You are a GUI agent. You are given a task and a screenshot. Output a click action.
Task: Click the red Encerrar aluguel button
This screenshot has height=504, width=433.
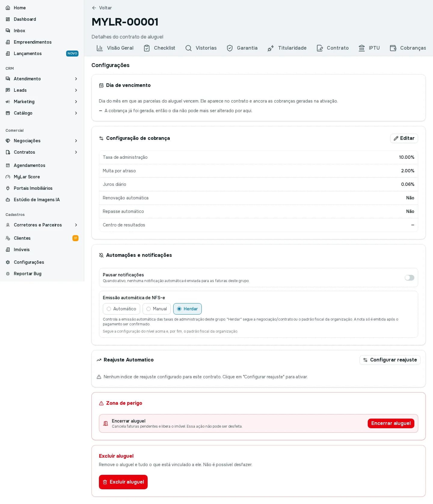391,423
